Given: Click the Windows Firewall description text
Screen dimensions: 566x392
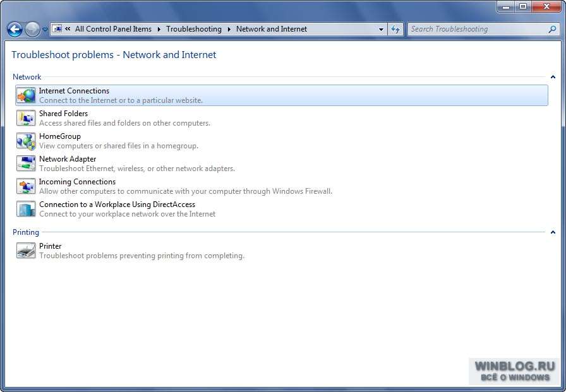Looking at the screenshot, I should 186,191.
